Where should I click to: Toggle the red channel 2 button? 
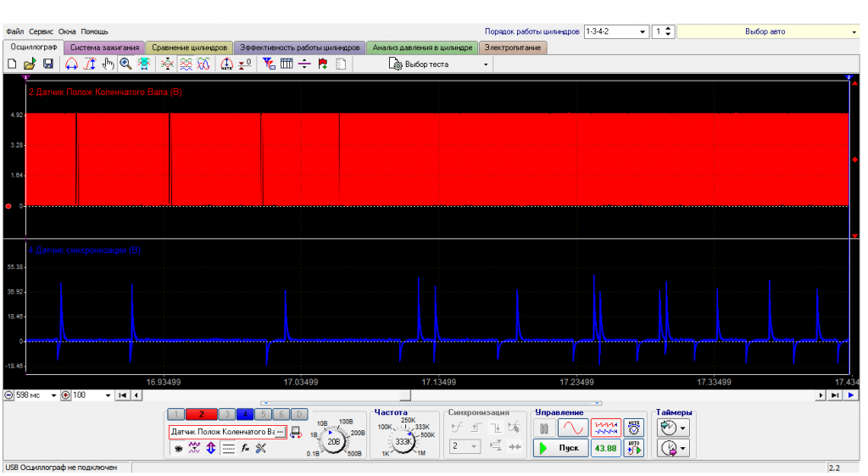pos(202,414)
